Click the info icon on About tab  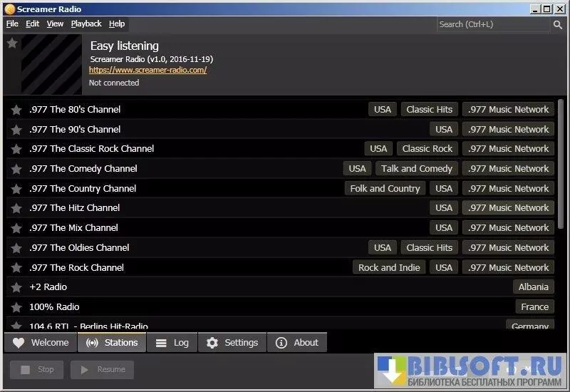tap(281, 343)
